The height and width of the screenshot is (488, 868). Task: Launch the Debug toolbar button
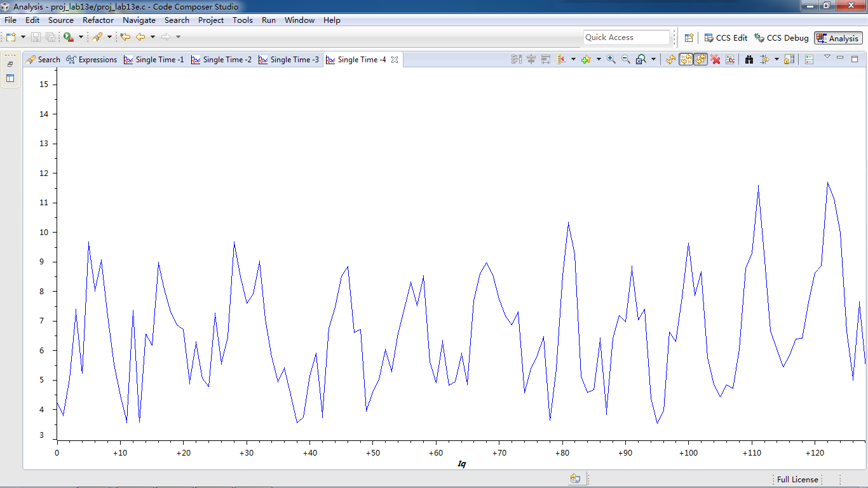tap(68, 37)
